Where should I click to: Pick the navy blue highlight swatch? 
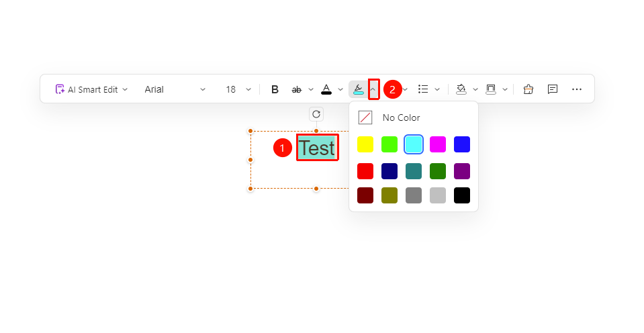389,171
